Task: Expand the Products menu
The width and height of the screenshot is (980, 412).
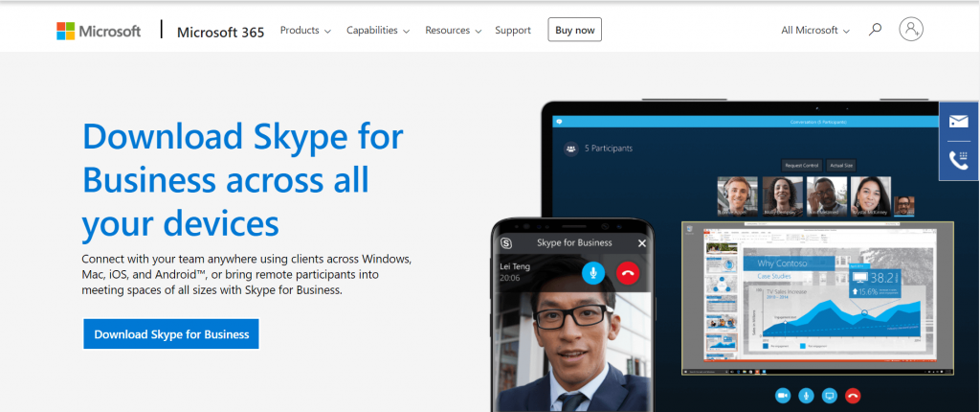Action: pos(305,30)
